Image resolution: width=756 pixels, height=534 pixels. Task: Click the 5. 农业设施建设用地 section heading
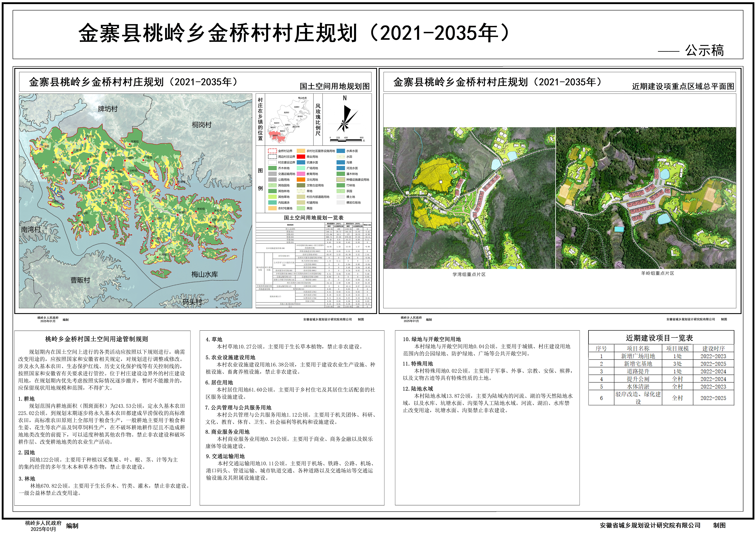[x=230, y=358]
